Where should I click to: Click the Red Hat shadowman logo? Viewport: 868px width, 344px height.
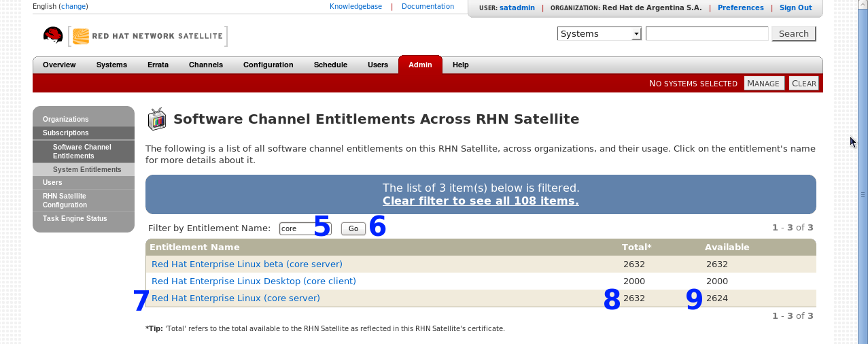tap(53, 36)
